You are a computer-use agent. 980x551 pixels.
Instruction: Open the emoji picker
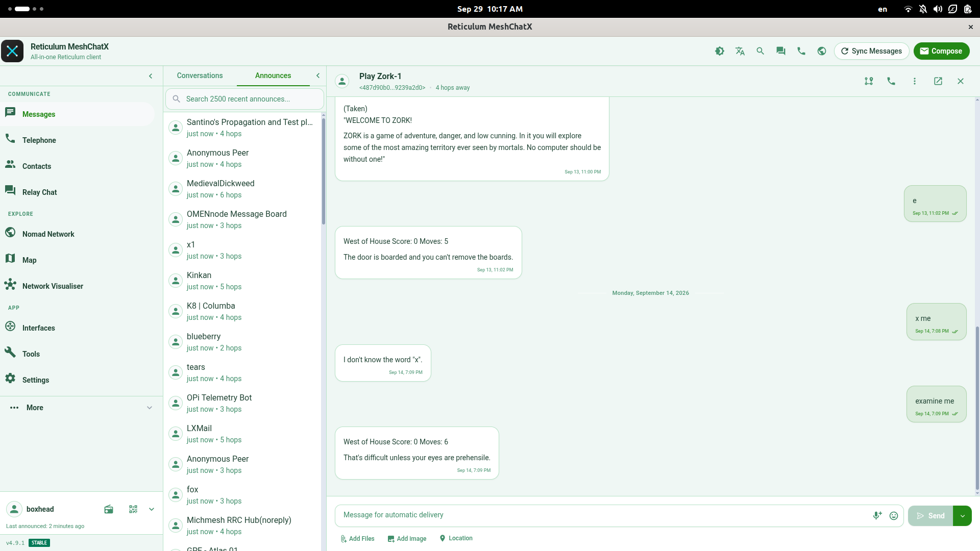coord(894,516)
